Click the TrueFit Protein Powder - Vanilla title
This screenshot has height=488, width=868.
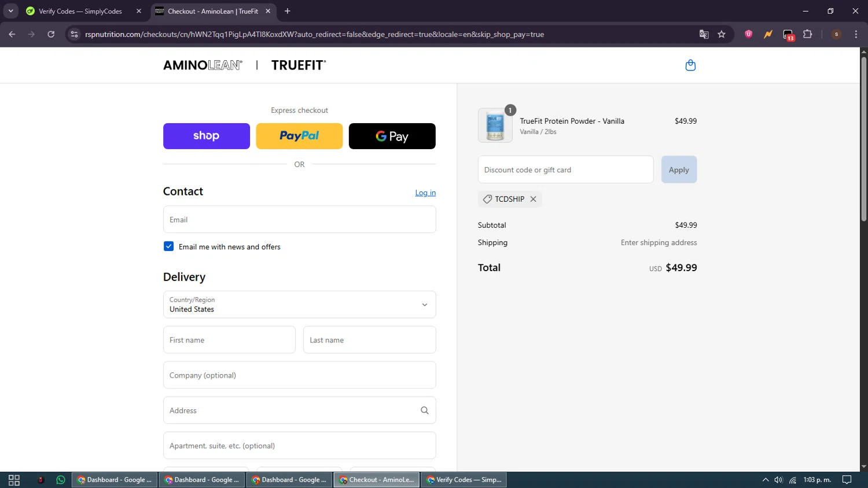572,121
